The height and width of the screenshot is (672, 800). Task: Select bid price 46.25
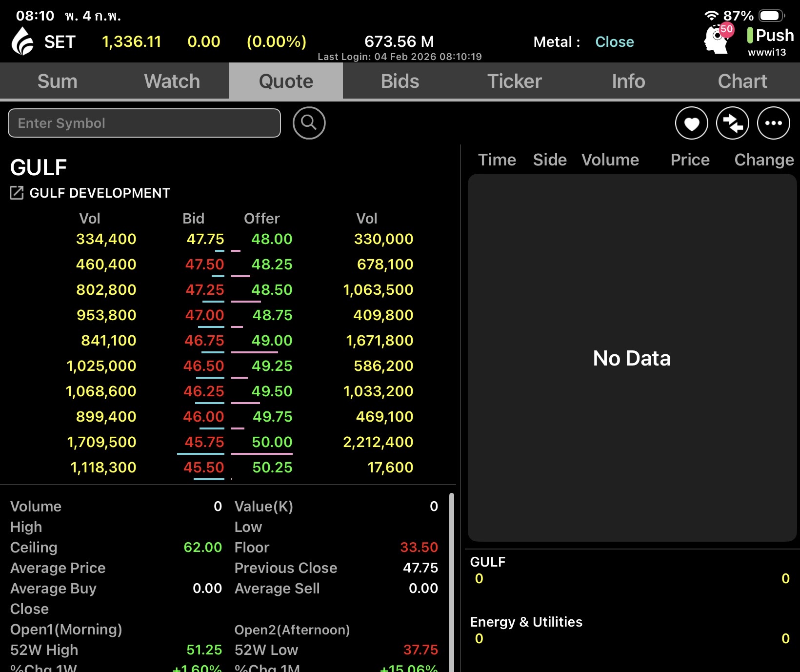coord(204,391)
